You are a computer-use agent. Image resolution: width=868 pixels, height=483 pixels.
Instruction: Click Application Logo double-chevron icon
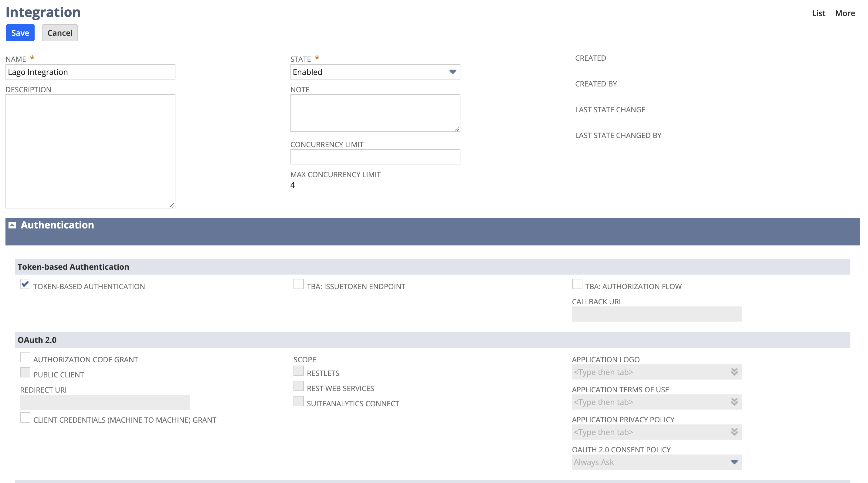tap(734, 372)
